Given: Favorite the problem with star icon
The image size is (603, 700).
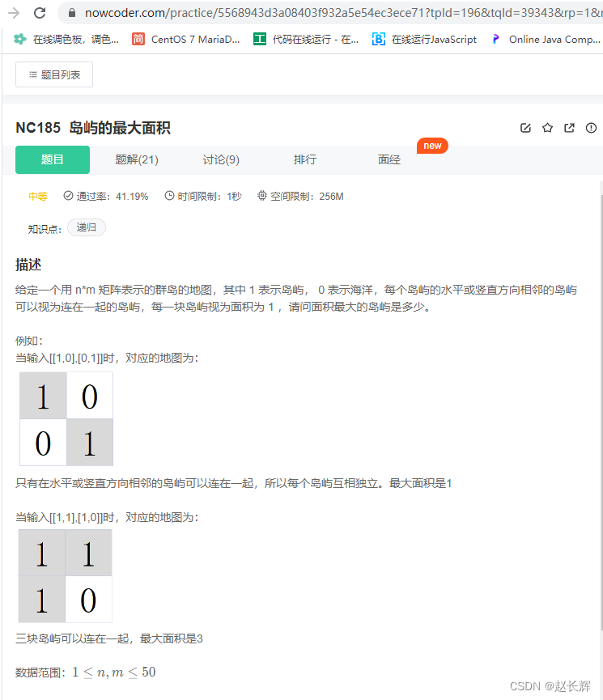Looking at the screenshot, I should point(547,128).
